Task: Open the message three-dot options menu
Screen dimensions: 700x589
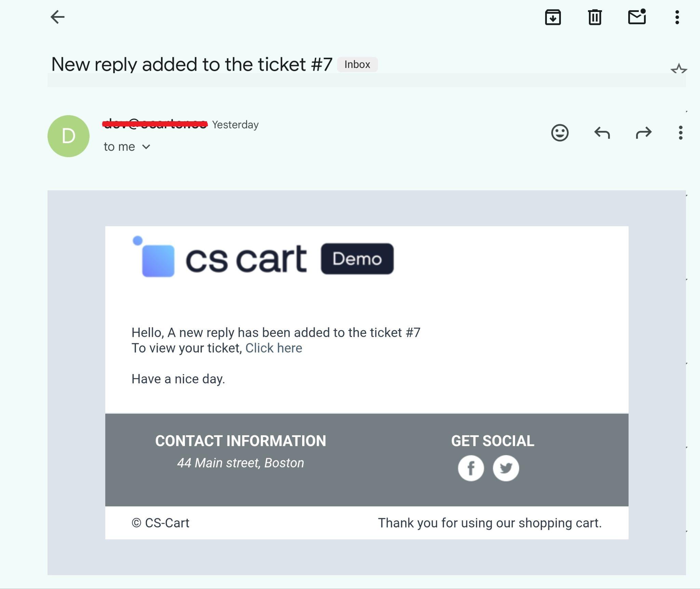Action: (x=681, y=133)
